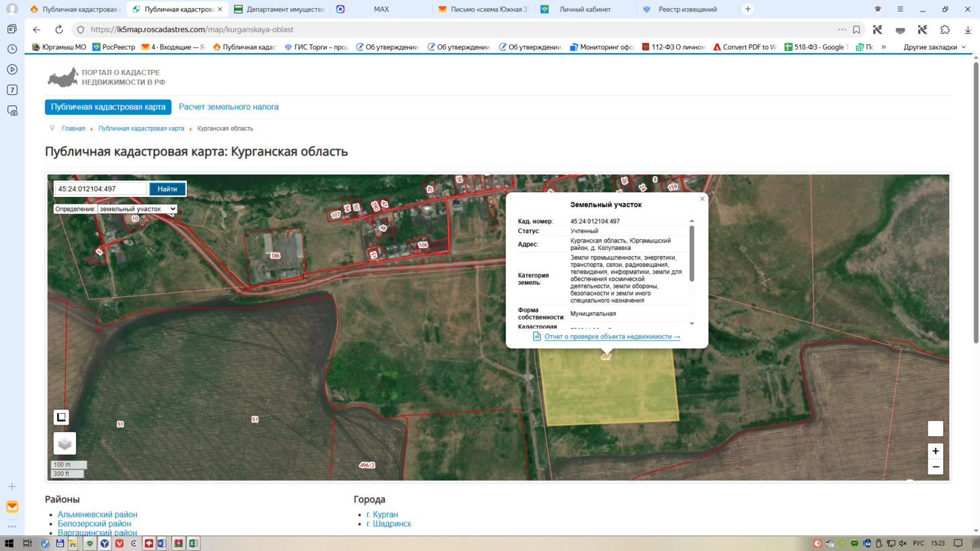Click the Windows Start button
980x551 pixels.
9,543
